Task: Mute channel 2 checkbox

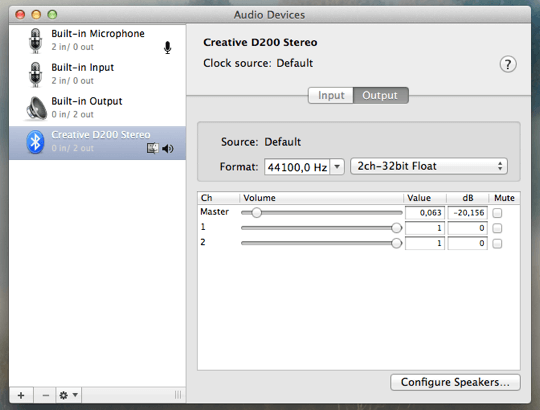Action: point(497,244)
